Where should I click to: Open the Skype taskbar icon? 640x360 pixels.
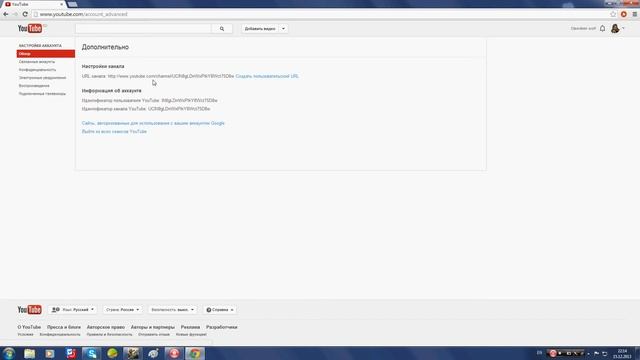91,353
